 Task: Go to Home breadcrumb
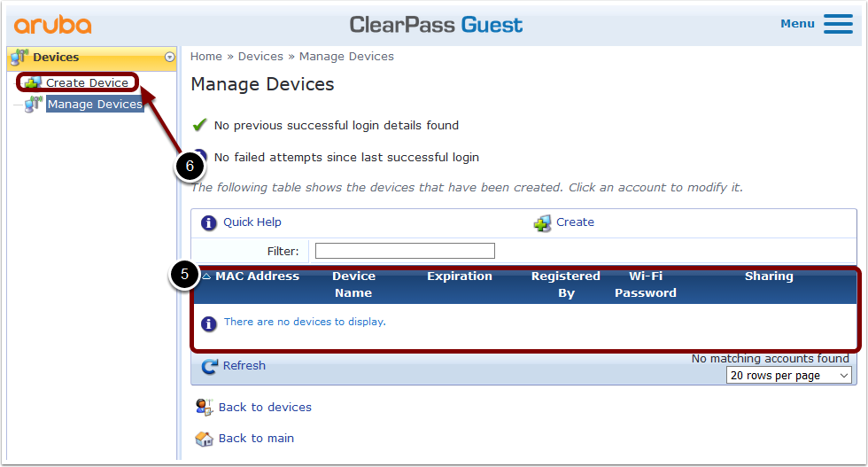tap(205, 57)
